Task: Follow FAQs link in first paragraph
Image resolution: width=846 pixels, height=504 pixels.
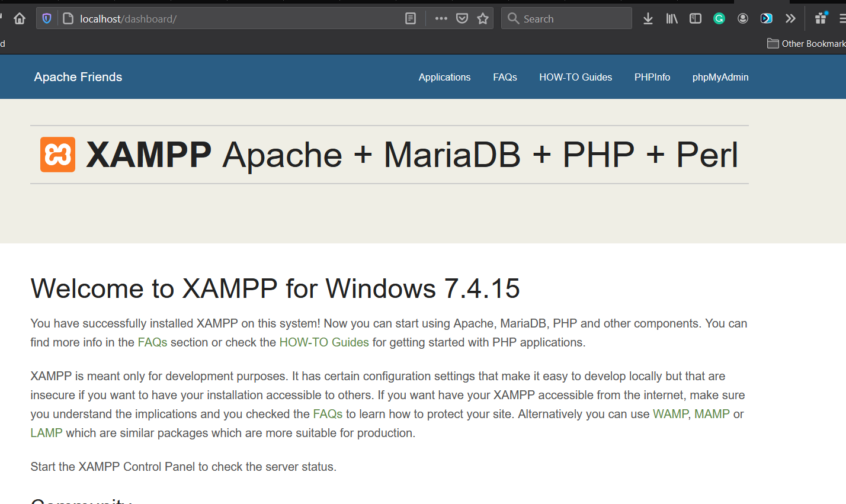Action: [x=152, y=342]
